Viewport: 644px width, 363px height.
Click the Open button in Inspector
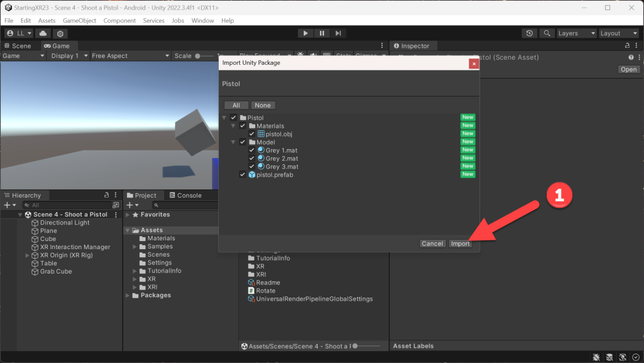click(x=628, y=69)
